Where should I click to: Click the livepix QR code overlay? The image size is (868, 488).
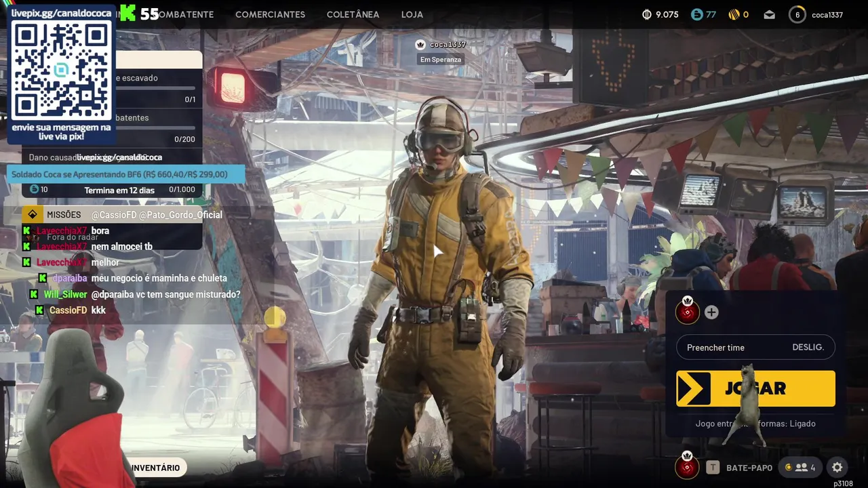point(61,70)
